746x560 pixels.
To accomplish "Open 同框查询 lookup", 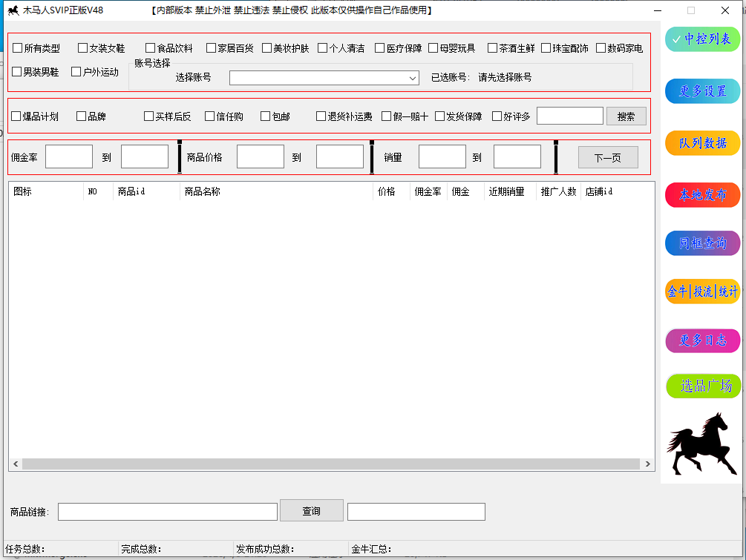I will [x=702, y=243].
